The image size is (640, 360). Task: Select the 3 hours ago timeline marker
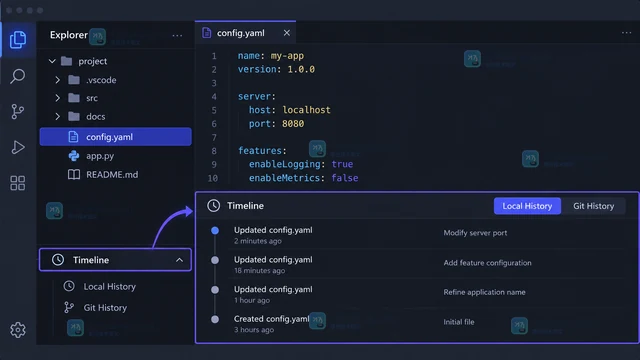215,319
